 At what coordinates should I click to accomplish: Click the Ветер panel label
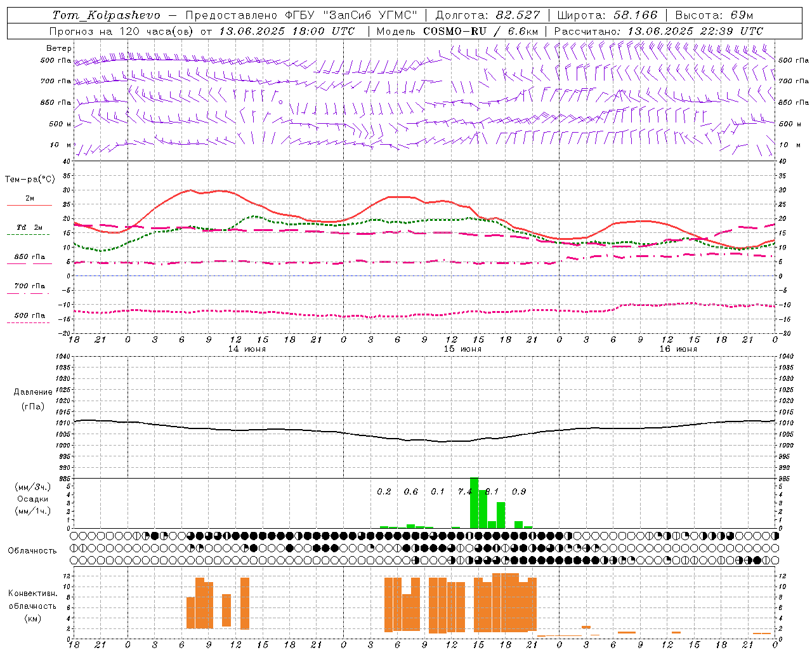click(59, 48)
